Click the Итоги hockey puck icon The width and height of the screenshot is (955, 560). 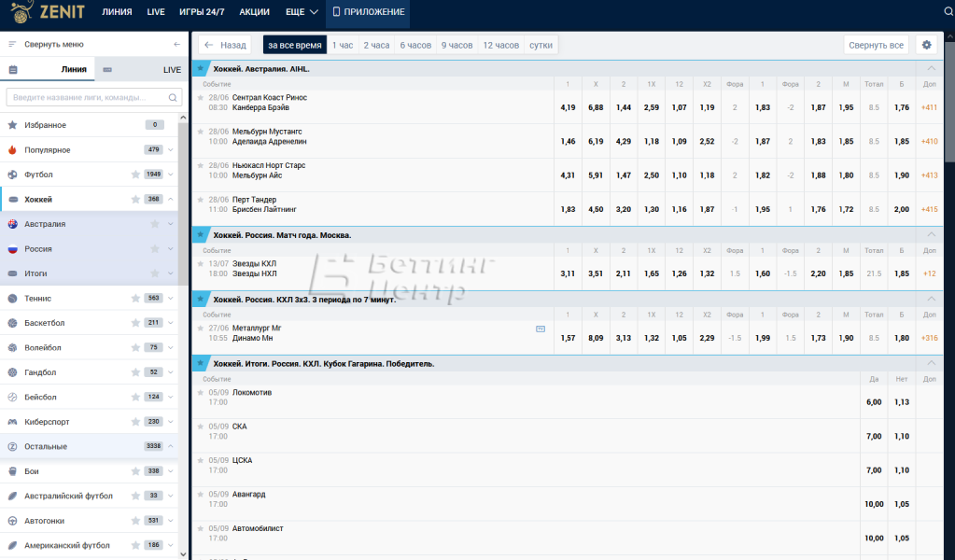pyautogui.click(x=12, y=273)
